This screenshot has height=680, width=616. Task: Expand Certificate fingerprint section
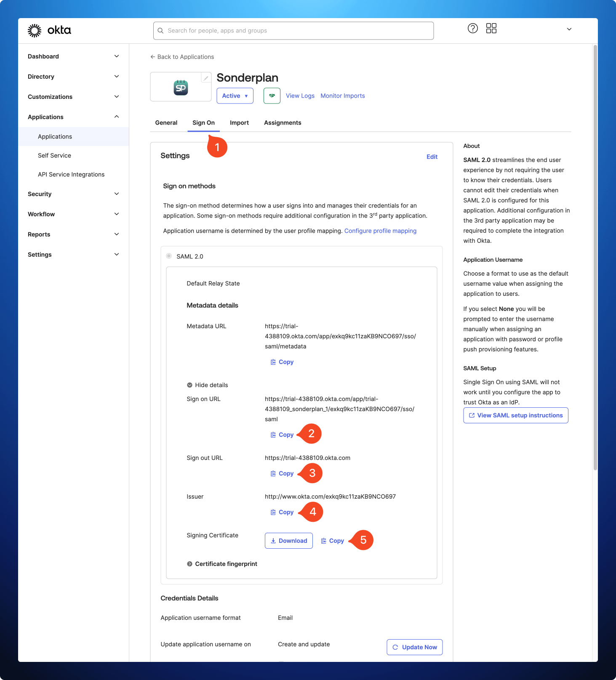click(x=222, y=564)
